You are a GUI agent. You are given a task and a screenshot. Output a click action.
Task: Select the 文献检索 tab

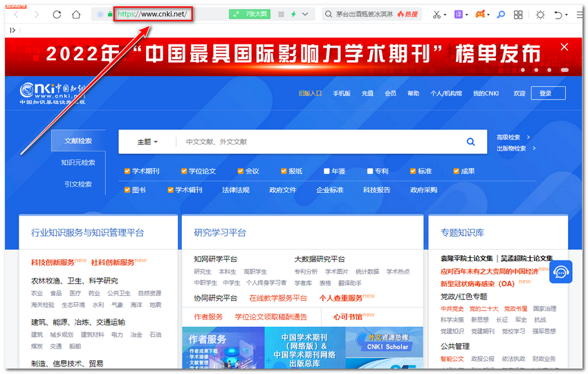[78, 140]
